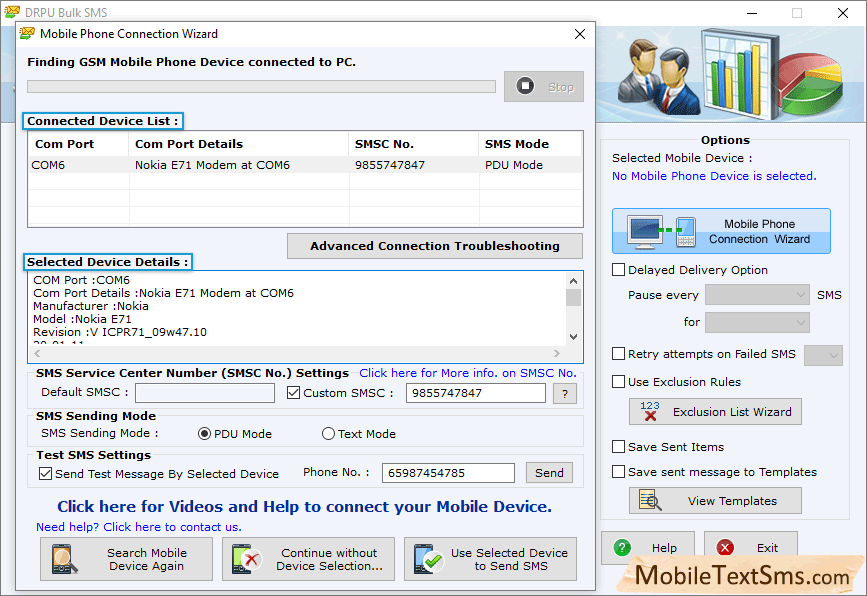Click the Default SMSC input field
The height and width of the screenshot is (596, 867).
[205, 393]
